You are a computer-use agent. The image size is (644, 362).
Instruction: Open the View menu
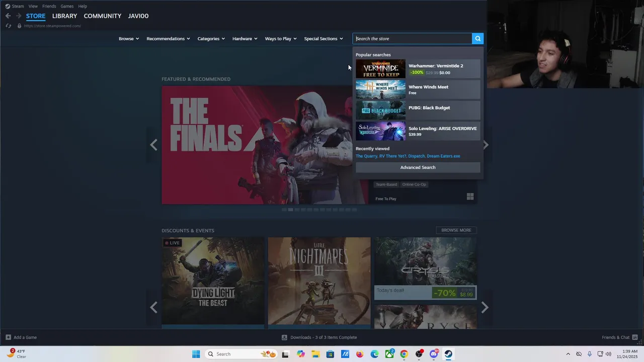pos(33,6)
